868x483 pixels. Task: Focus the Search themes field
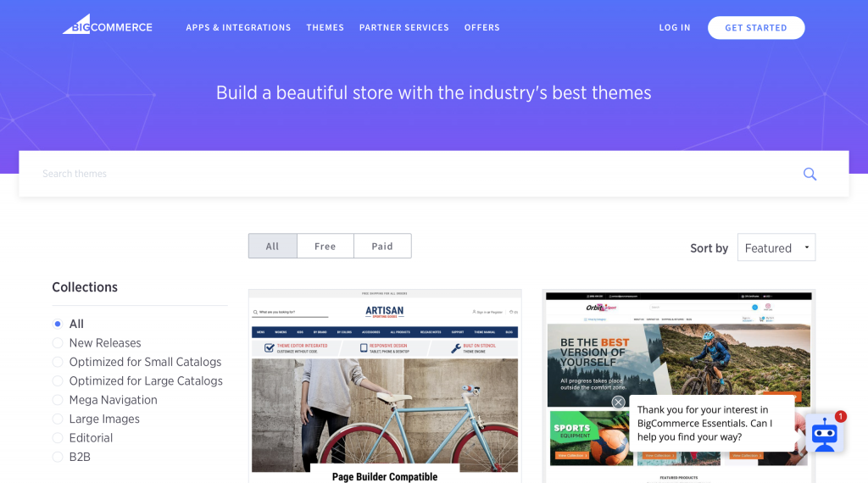click(x=409, y=174)
